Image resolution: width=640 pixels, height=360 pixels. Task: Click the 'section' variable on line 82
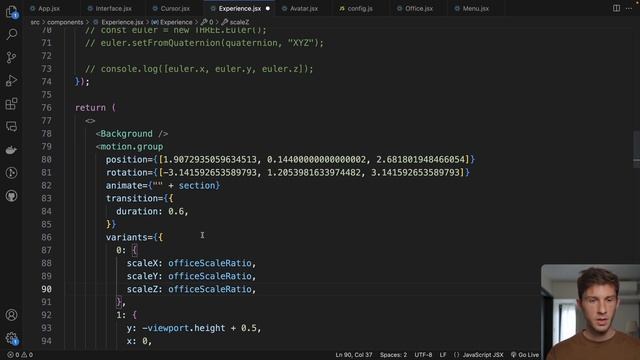pyautogui.click(x=197, y=185)
